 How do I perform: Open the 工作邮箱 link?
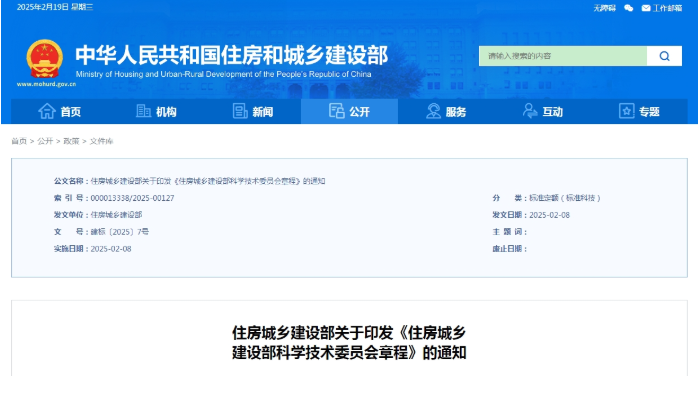point(668,8)
